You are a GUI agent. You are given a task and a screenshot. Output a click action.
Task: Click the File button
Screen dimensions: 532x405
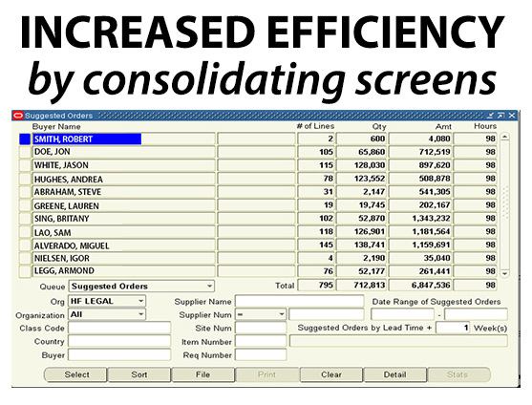[202, 374]
